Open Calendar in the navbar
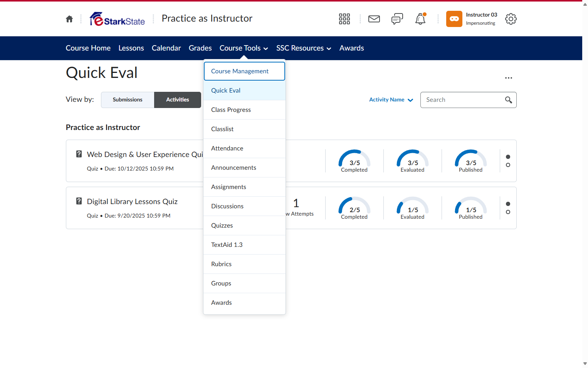 coord(166,48)
